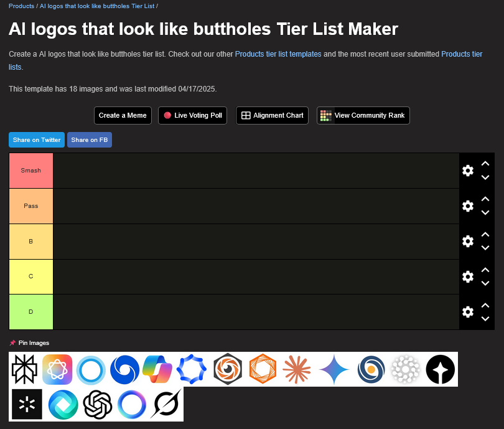
Task: Open settings gear for Smash tier
Action: 468,171
